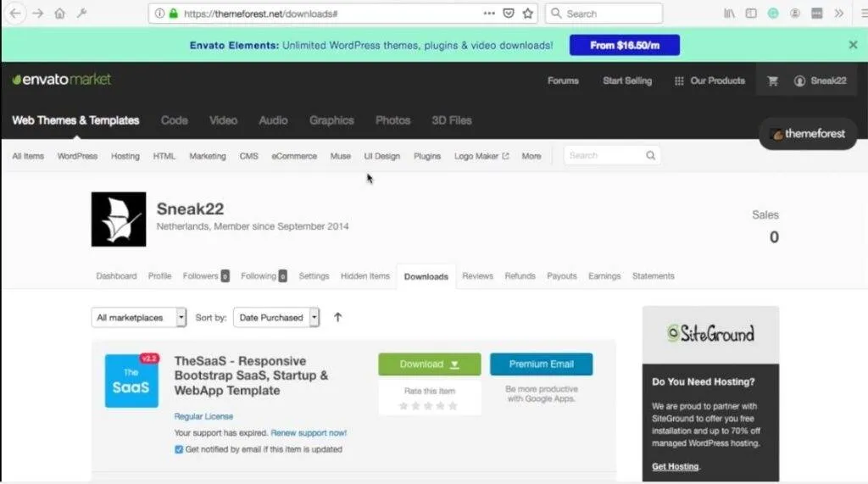Screen dimensions: 868x484
Task: Select the Graphics category
Action: (331, 120)
